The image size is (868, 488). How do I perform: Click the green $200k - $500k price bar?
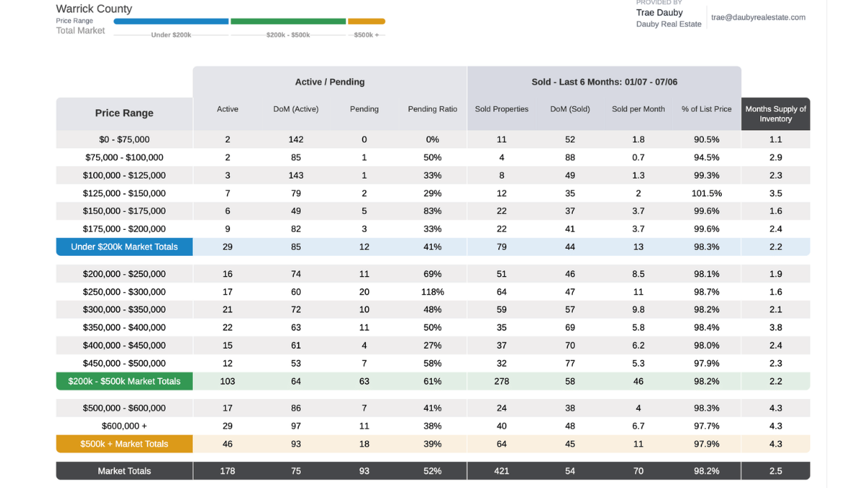click(288, 22)
